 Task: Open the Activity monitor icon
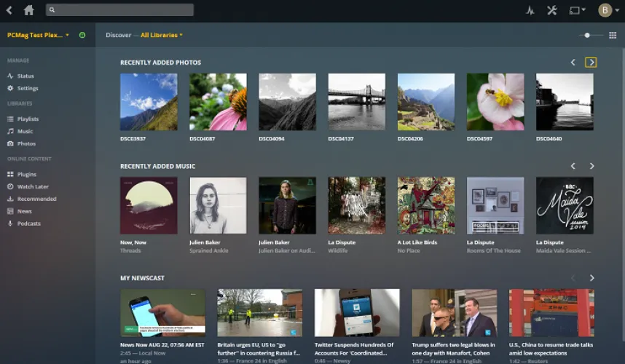tap(530, 10)
